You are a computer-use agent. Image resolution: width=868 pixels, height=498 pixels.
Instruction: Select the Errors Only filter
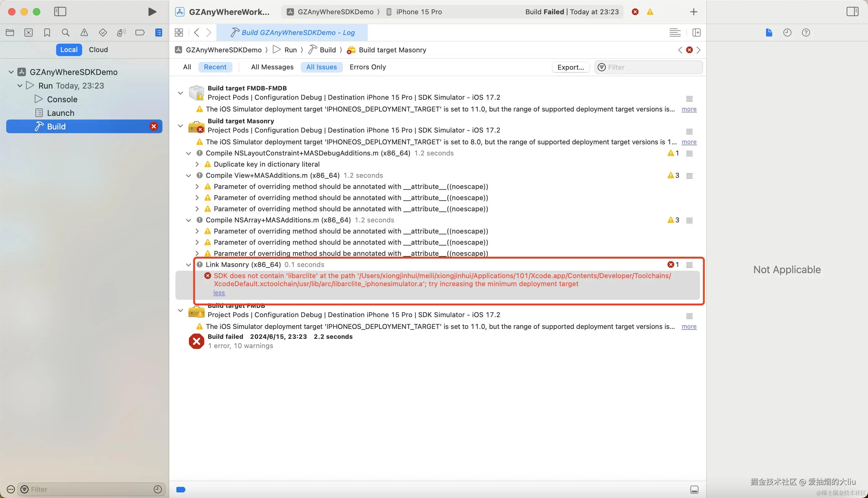coord(368,67)
